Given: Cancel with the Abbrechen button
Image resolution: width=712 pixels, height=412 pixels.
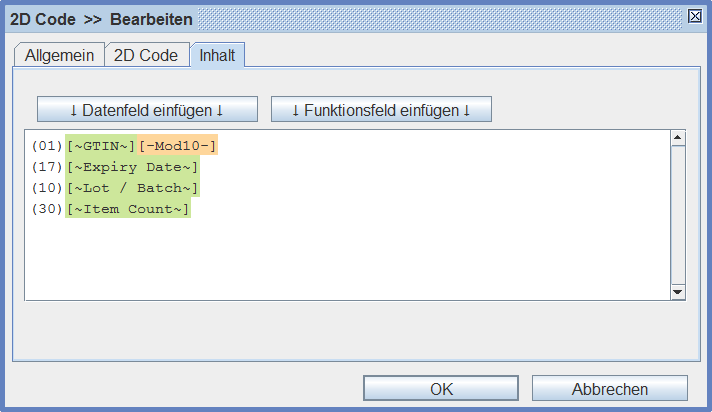Looking at the screenshot, I should pos(609,389).
